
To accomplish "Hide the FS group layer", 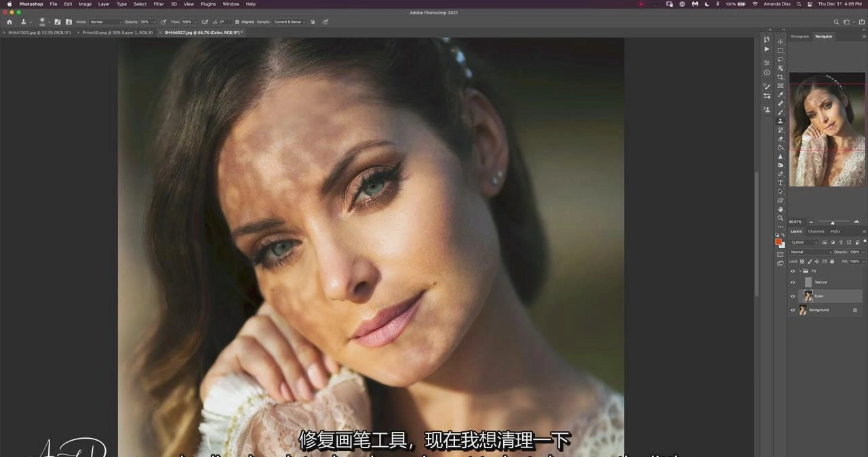I will pyautogui.click(x=793, y=271).
